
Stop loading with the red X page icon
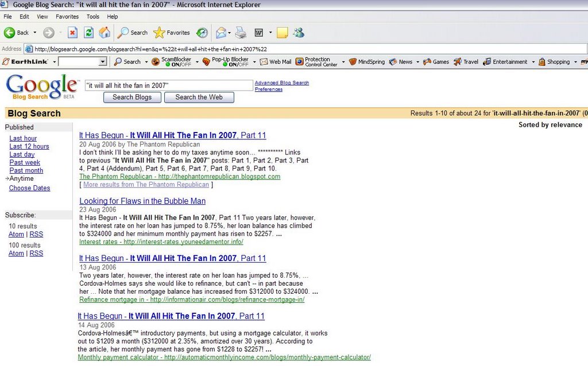(x=72, y=33)
